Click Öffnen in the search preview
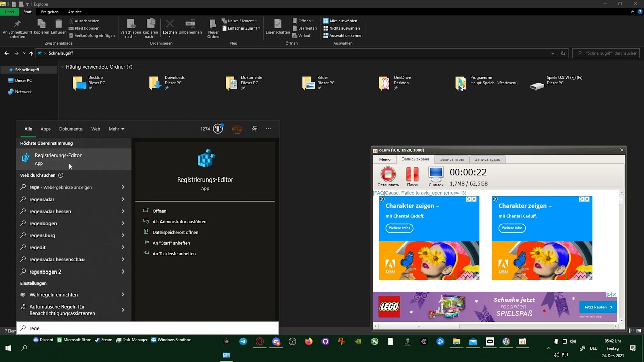The height and width of the screenshot is (362, 644). pos(159,211)
